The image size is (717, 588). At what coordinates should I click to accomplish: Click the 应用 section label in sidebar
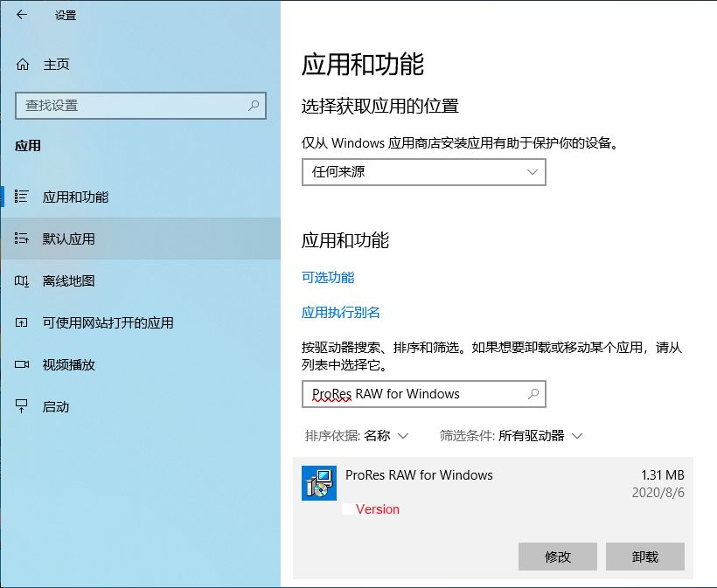pos(28,146)
